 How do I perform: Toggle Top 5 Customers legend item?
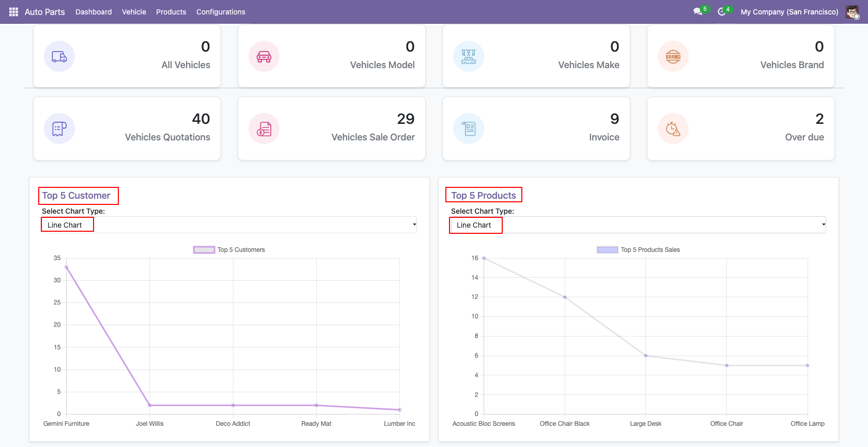click(x=229, y=250)
